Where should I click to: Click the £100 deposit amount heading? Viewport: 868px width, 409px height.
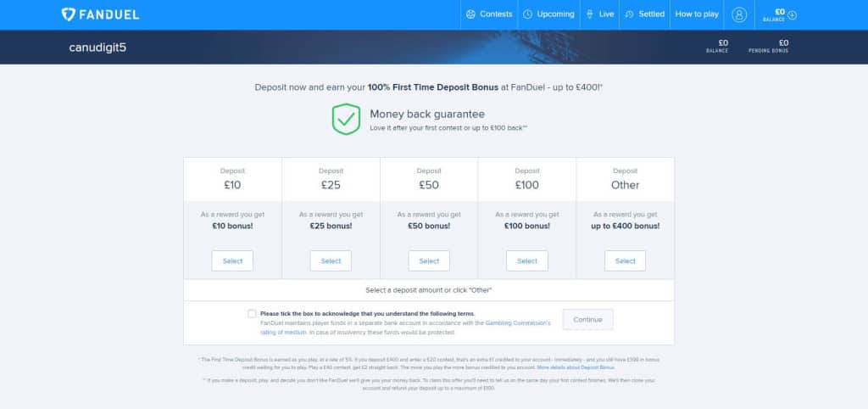[x=527, y=185]
